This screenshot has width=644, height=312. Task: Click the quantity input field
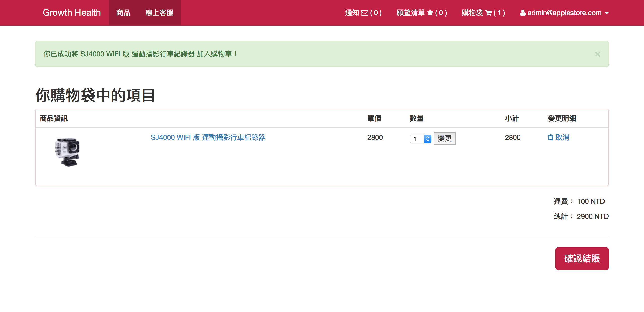pos(417,139)
